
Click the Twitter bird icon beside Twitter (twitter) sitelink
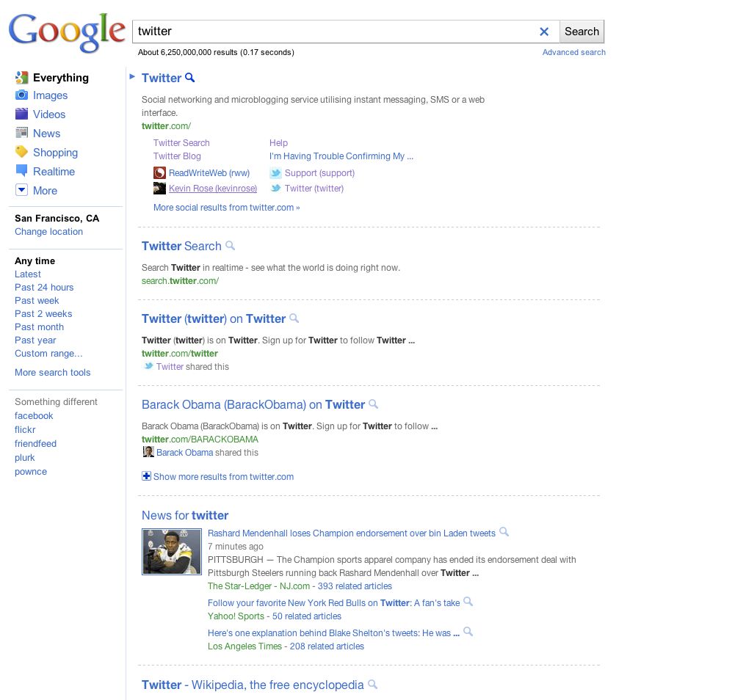click(275, 188)
